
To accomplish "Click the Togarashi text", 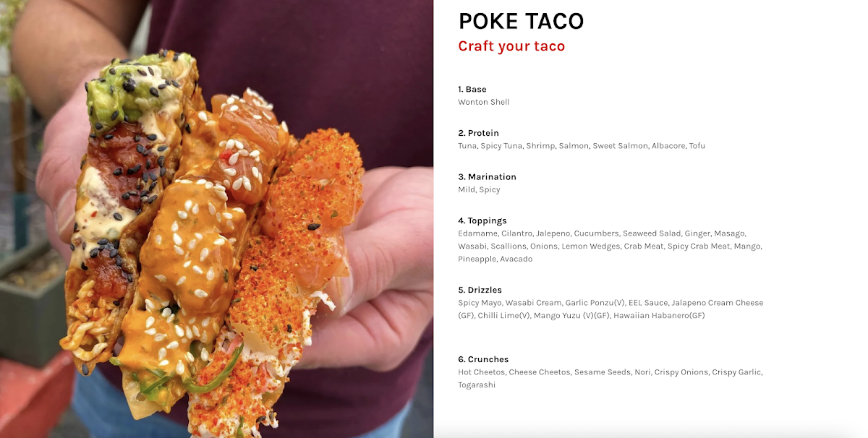I will point(477,385).
